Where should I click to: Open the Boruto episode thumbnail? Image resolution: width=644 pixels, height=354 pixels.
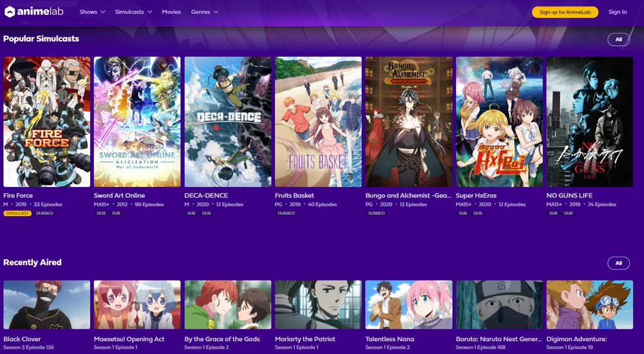(500, 304)
